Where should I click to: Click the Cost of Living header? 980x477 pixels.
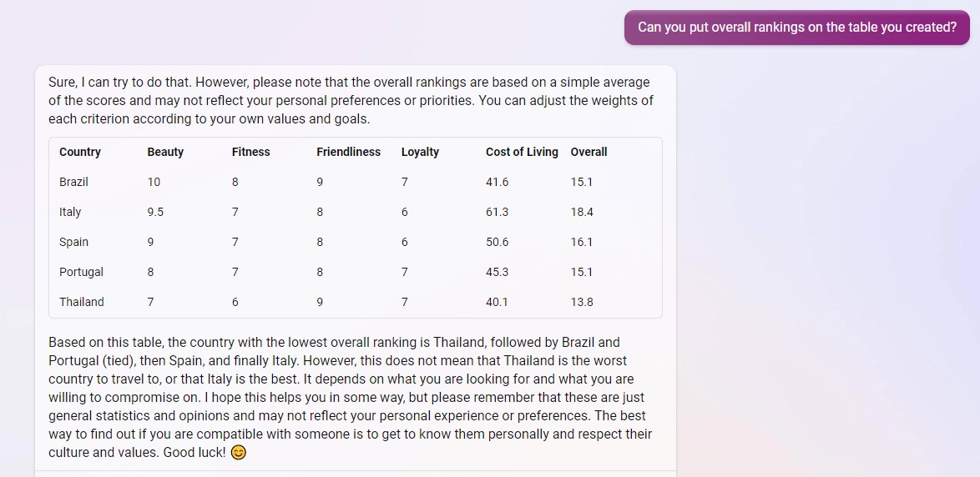click(522, 152)
